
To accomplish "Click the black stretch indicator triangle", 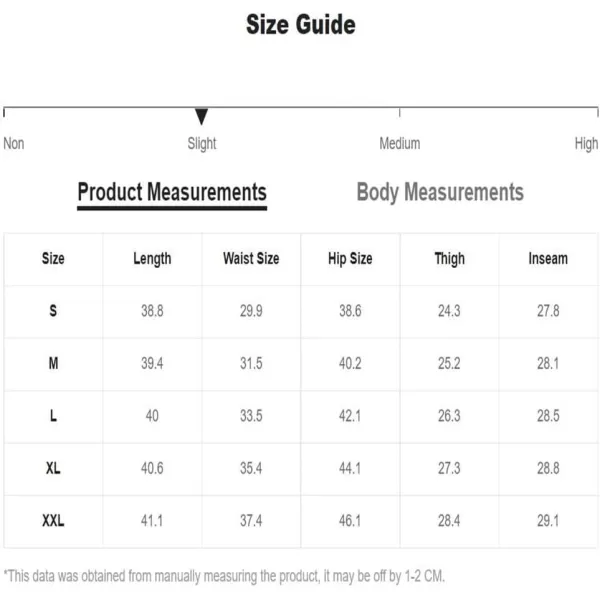I will tap(201, 116).
